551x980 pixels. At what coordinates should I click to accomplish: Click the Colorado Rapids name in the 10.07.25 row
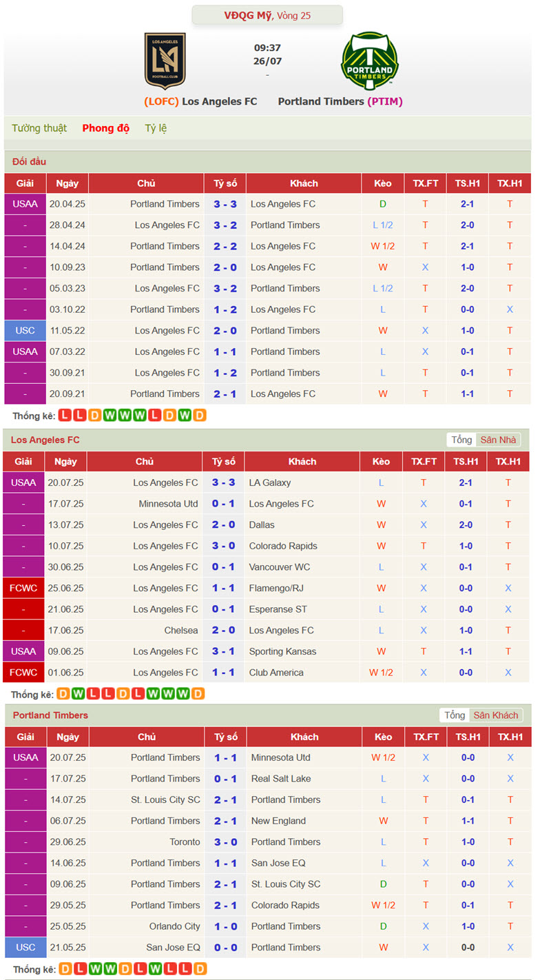[x=283, y=546]
